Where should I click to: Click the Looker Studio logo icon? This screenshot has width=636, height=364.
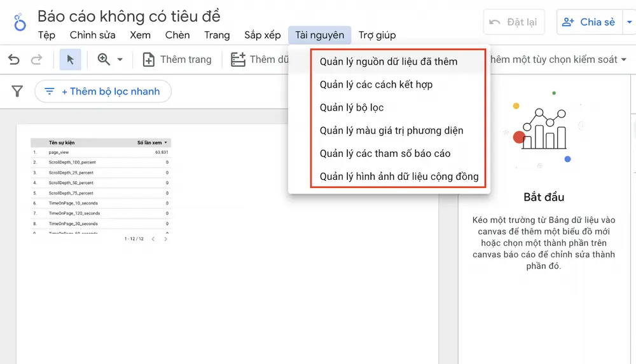(20, 22)
